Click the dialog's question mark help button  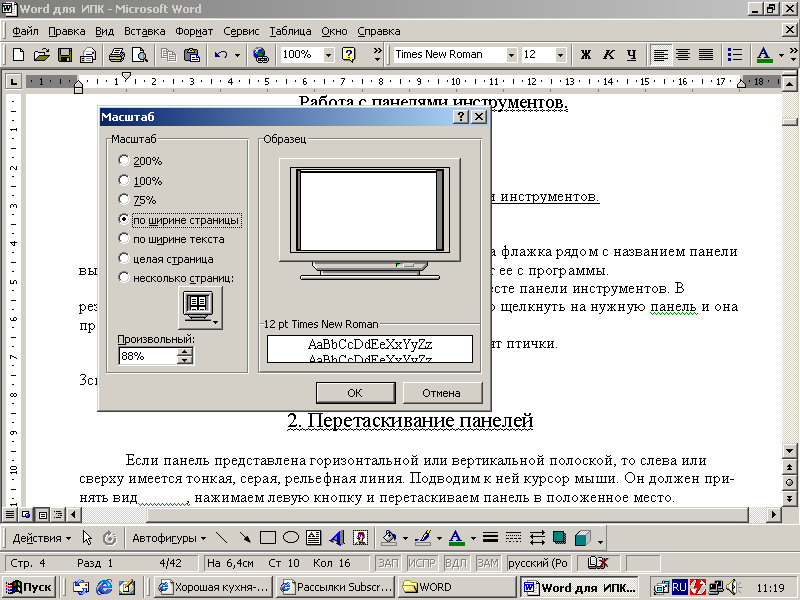[x=460, y=117]
